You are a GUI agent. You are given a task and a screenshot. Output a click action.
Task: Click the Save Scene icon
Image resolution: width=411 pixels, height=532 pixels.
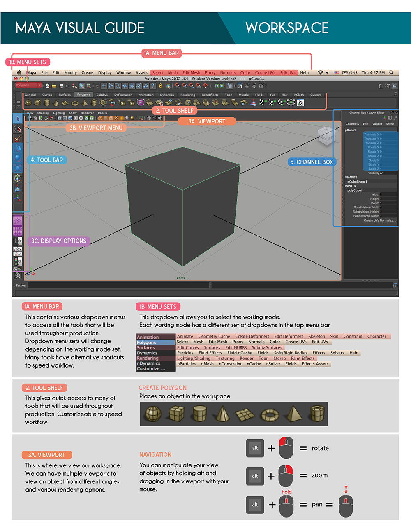click(x=62, y=86)
